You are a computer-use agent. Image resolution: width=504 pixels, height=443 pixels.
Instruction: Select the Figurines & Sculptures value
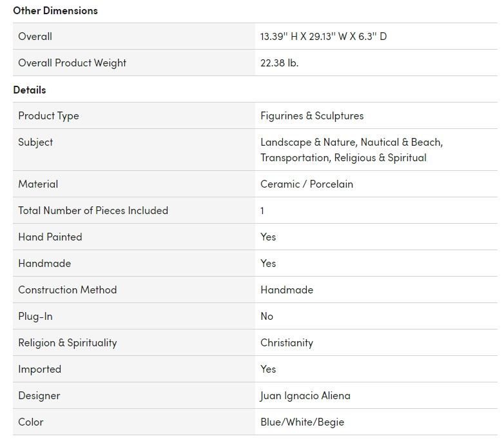(312, 115)
